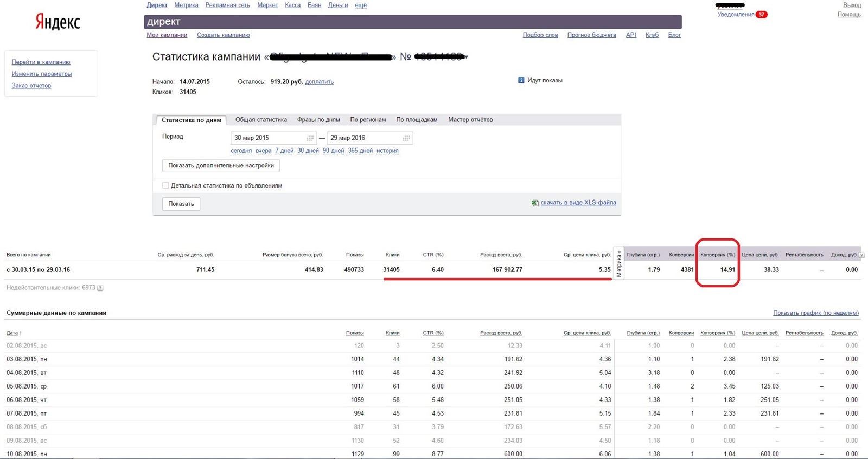Open the Подбор слов link

coord(540,35)
